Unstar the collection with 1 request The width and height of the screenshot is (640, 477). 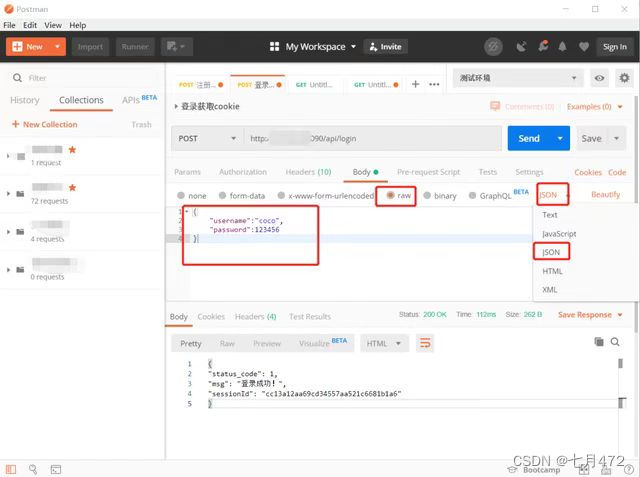point(72,150)
